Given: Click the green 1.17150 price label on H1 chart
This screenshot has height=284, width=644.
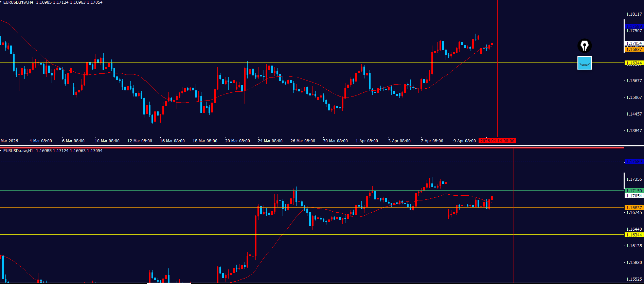Looking at the screenshot, I should pyautogui.click(x=634, y=191).
